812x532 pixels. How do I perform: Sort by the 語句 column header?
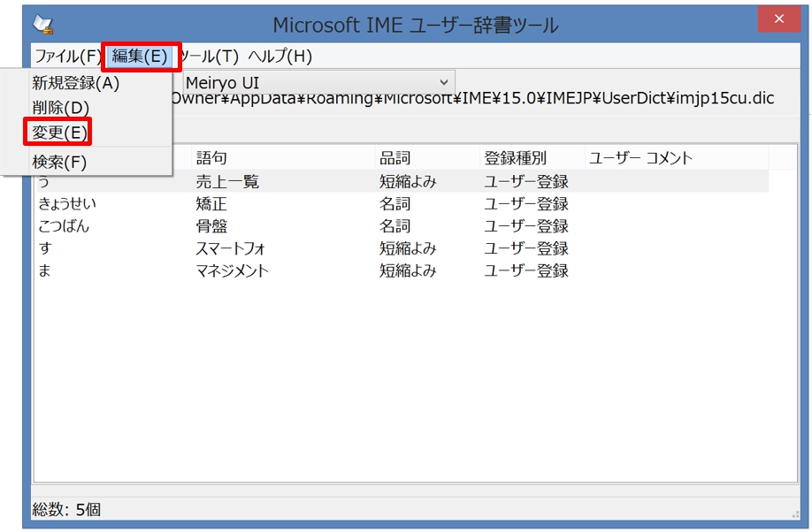(284, 158)
